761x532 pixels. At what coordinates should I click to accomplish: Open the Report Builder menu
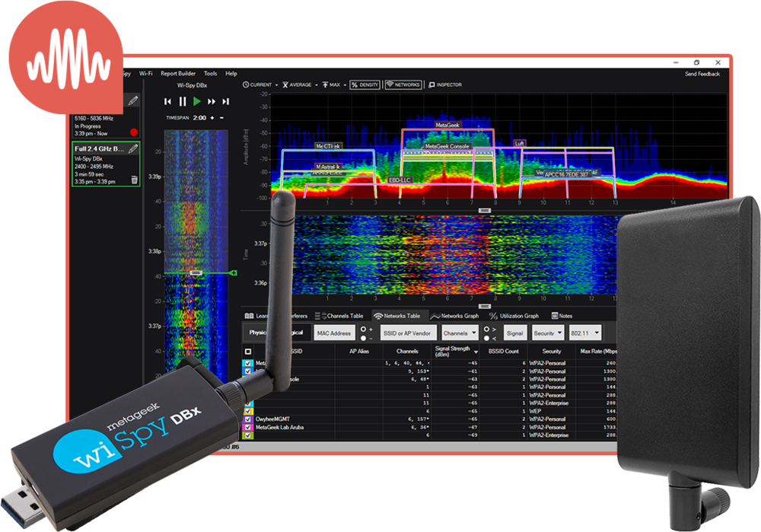179,74
